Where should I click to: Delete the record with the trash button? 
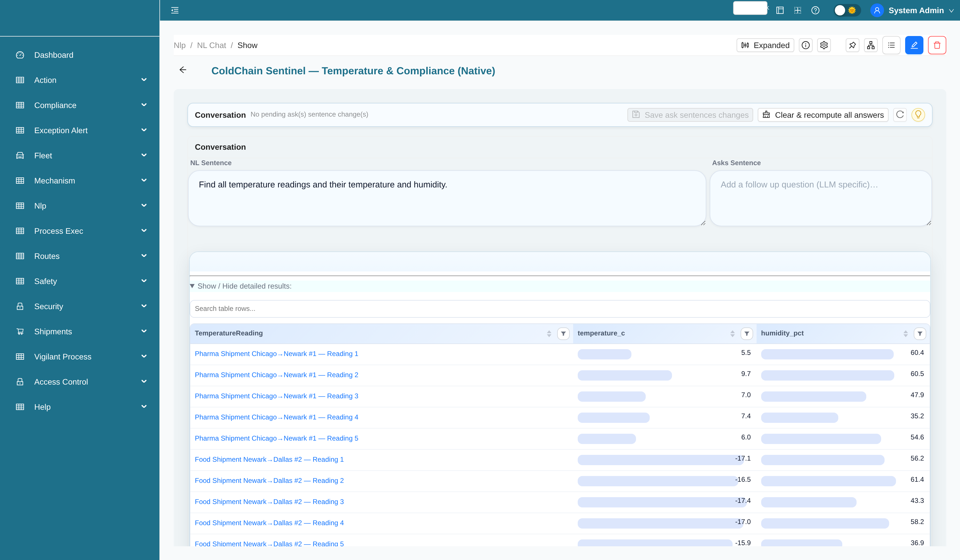point(937,45)
